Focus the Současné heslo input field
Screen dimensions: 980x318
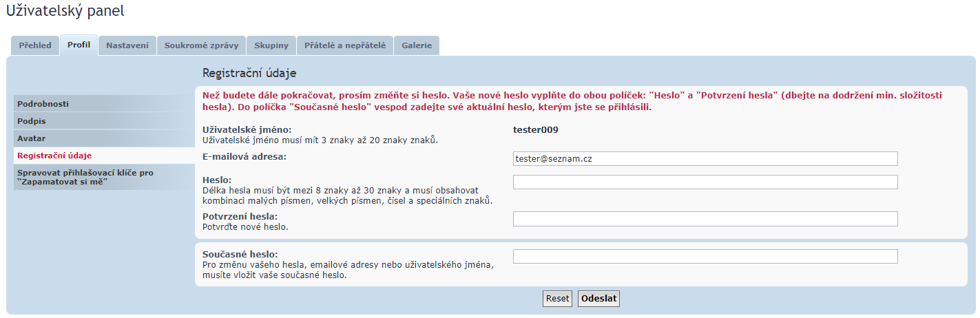click(705, 256)
